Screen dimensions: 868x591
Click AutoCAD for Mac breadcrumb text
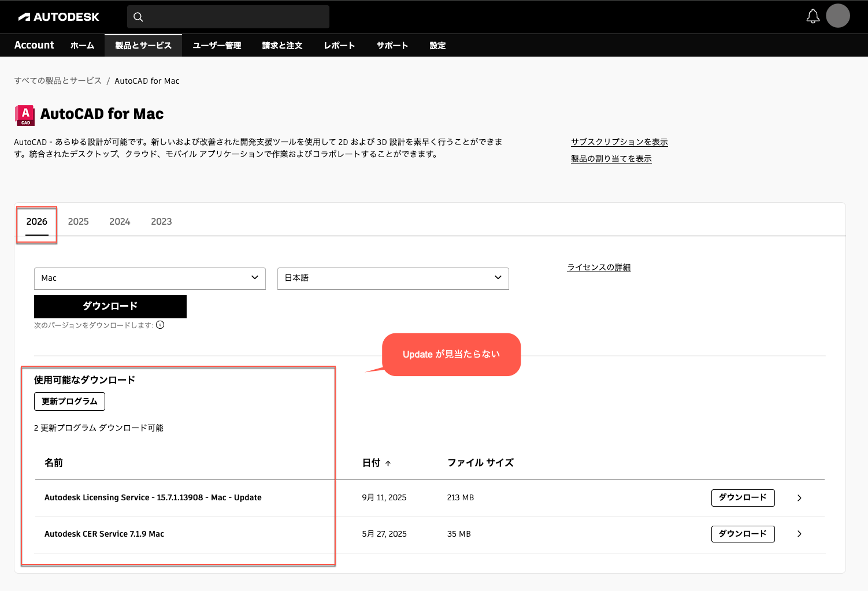147,81
